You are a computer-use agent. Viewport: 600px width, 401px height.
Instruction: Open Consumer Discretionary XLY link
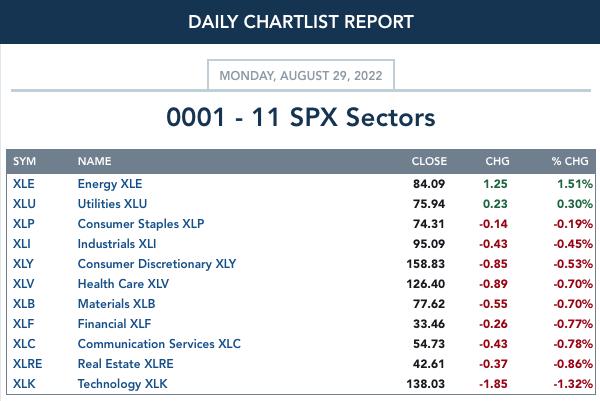click(x=157, y=264)
